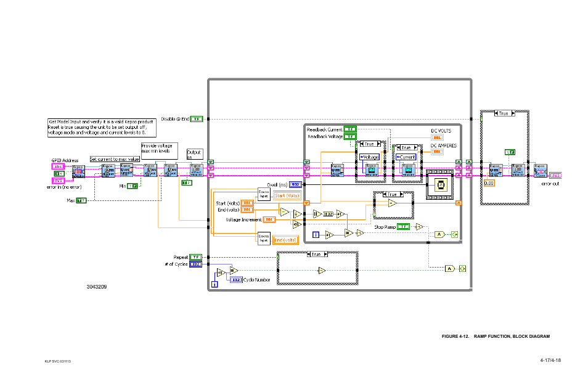
Task: Select the equals node before the Cycle Number indicator
Action: (234, 271)
